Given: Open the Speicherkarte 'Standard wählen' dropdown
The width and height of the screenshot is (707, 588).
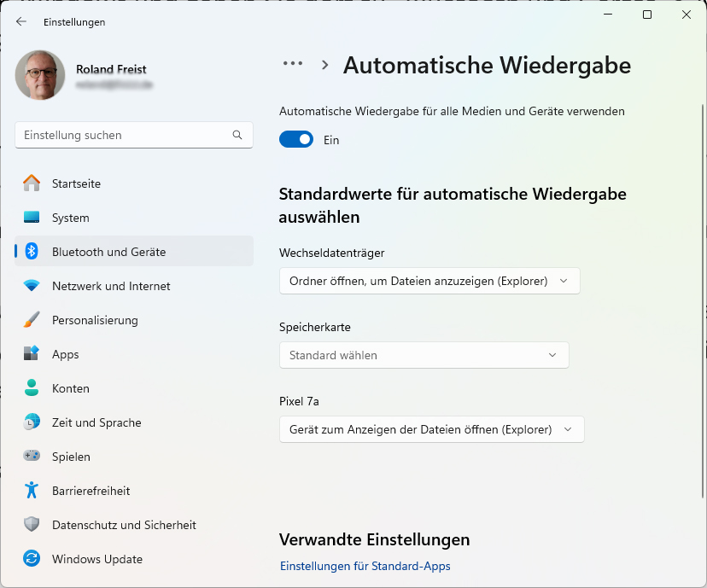Looking at the screenshot, I should [424, 355].
